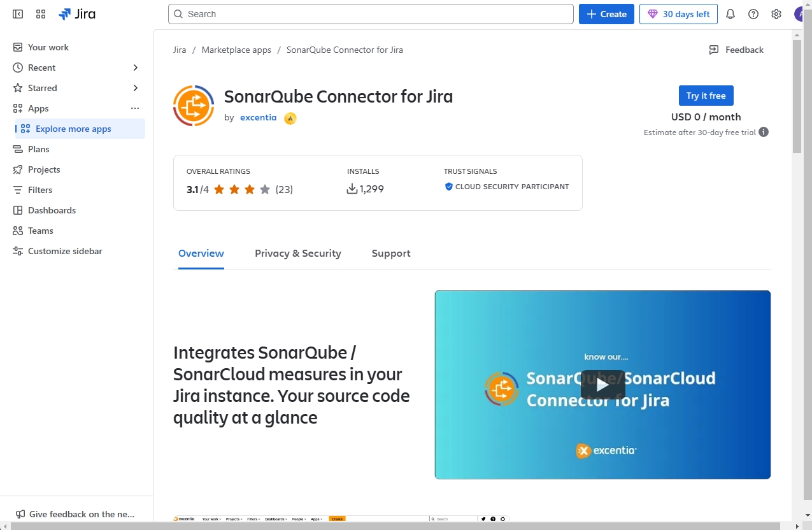This screenshot has height=530, width=812.
Task: Click the SonarQube Connector app logo
Action: pos(194,106)
